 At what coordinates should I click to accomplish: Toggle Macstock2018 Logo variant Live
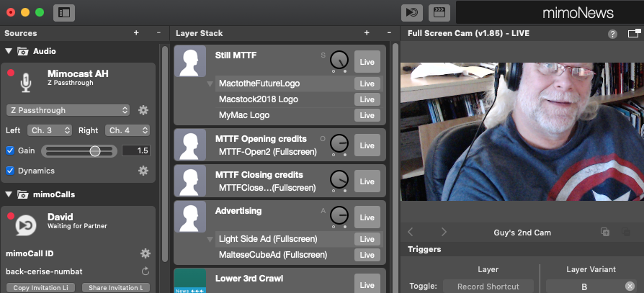click(x=367, y=99)
